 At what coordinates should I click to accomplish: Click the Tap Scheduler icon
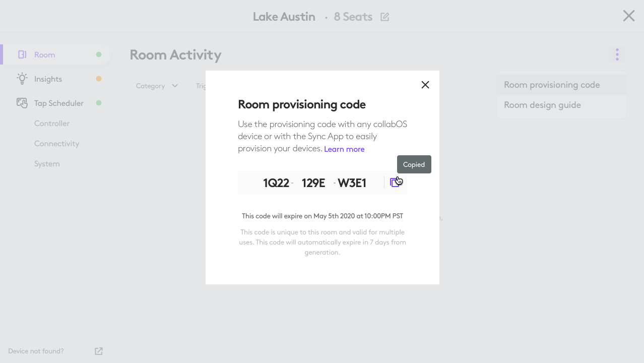tap(22, 103)
